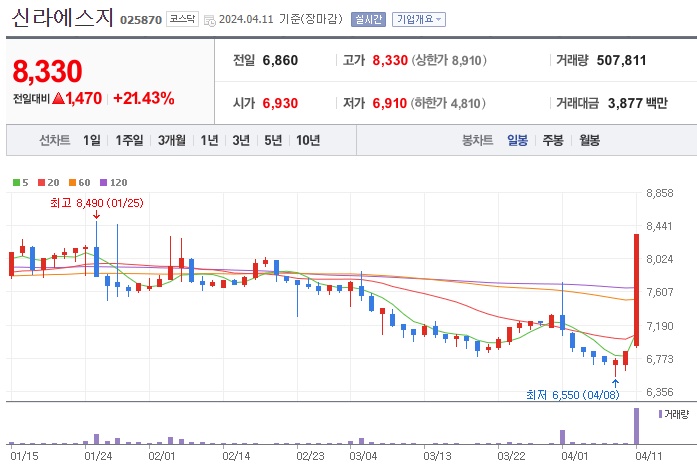Image resolution: width=697 pixels, height=469 pixels.
Task: Select the 주봉 candle chart
Action: [x=553, y=140]
